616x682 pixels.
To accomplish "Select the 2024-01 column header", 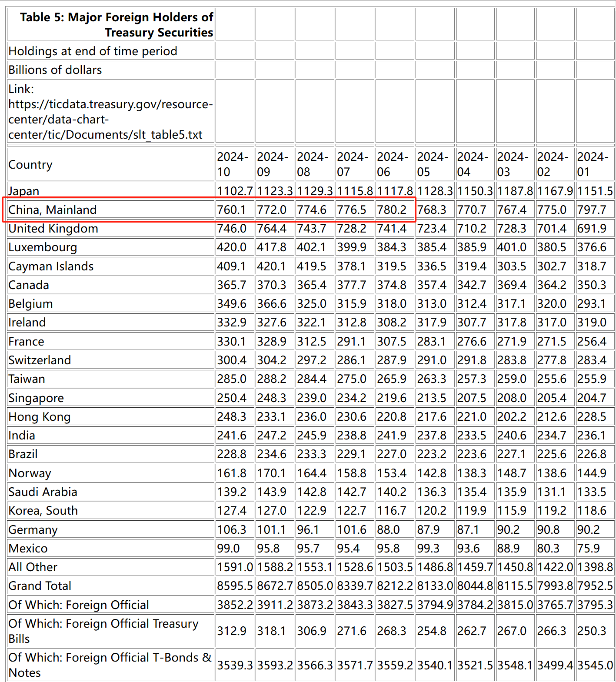I will [595, 164].
